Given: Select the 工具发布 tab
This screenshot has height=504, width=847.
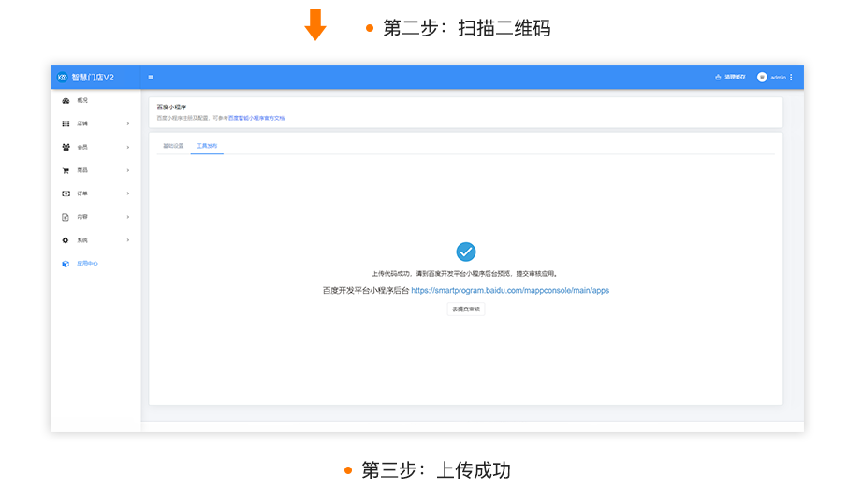Looking at the screenshot, I should tap(207, 146).
